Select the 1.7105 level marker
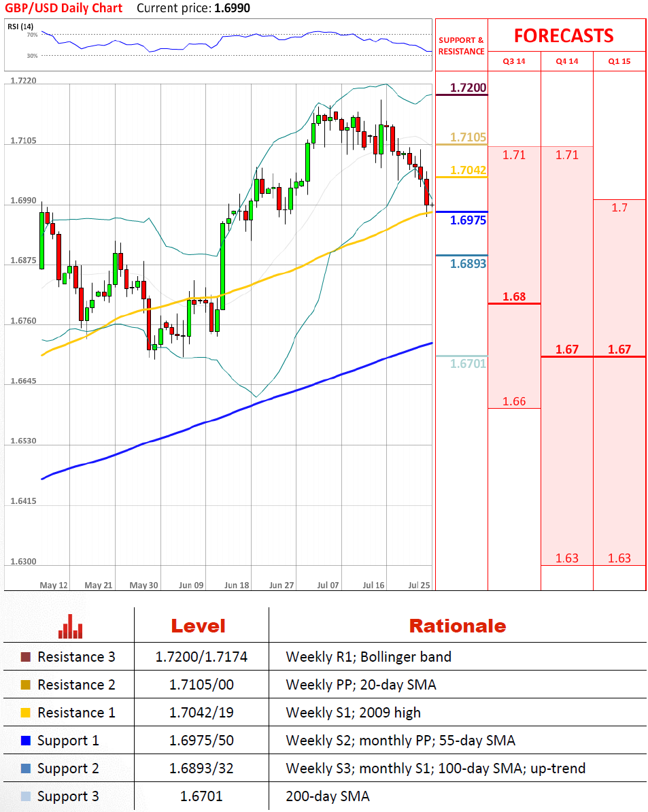This screenshot has height=812, width=648. point(469,137)
